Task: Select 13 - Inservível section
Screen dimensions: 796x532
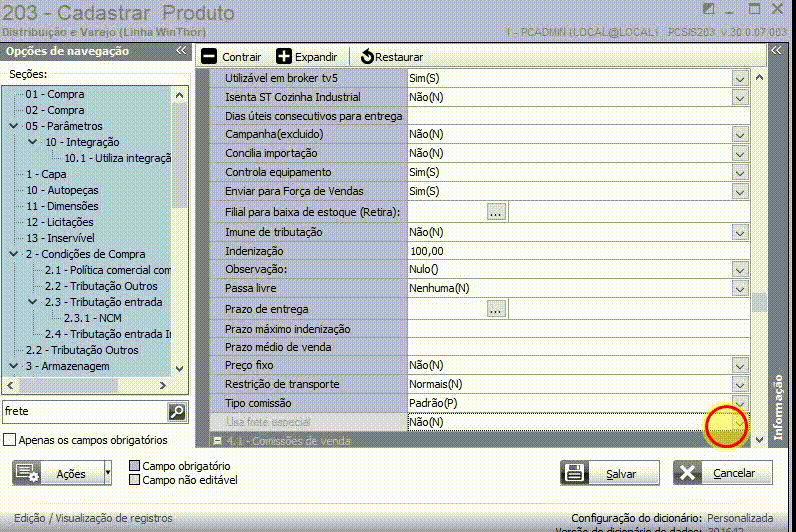Action: [60, 238]
